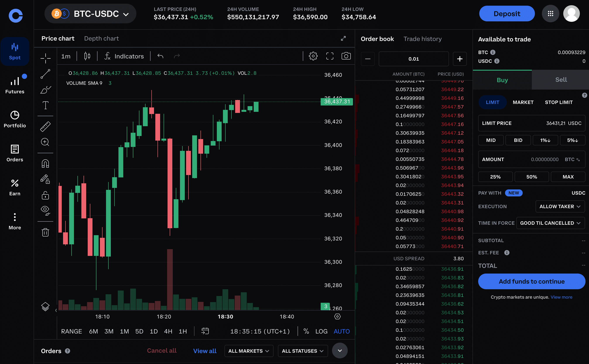Click the EST. FEE info icon

507,253
